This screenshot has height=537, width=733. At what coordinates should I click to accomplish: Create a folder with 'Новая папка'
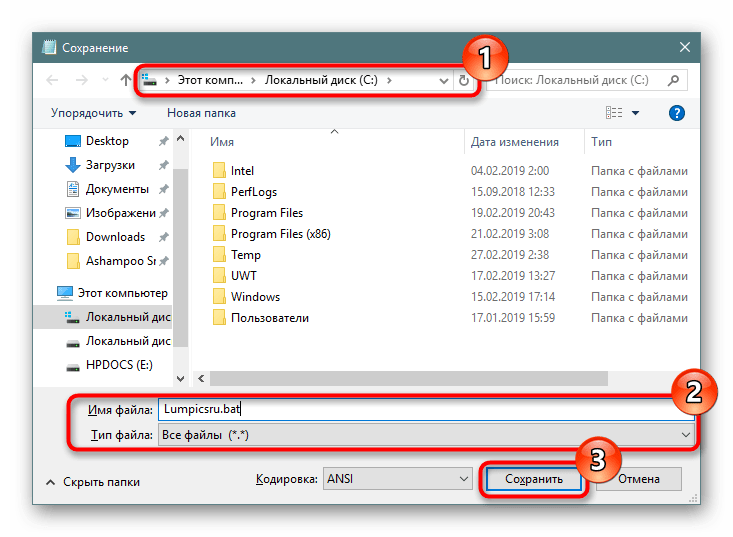[x=201, y=113]
